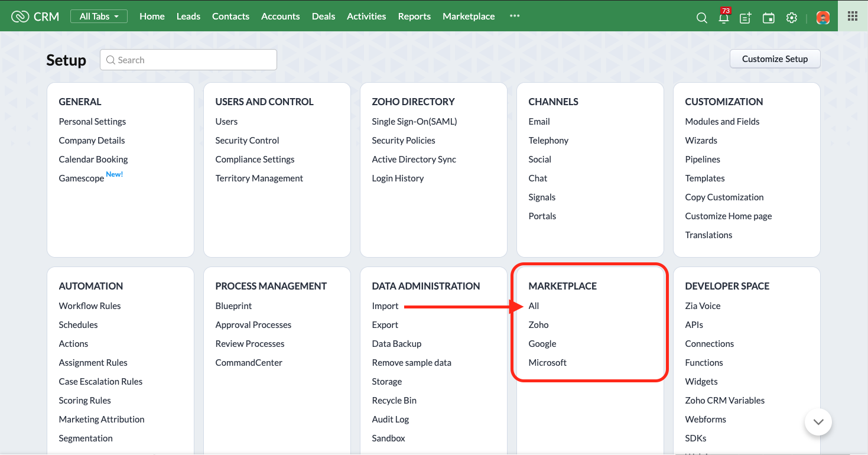The image size is (868, 455).
Task: Open Templates under Customization
Action: (705, 178)
